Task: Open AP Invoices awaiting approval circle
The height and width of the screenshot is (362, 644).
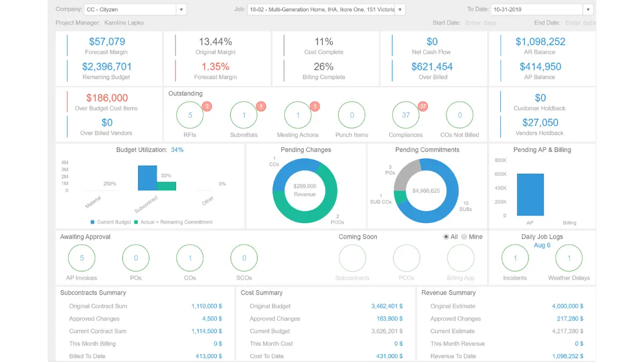Action: [x=82, y=258]
